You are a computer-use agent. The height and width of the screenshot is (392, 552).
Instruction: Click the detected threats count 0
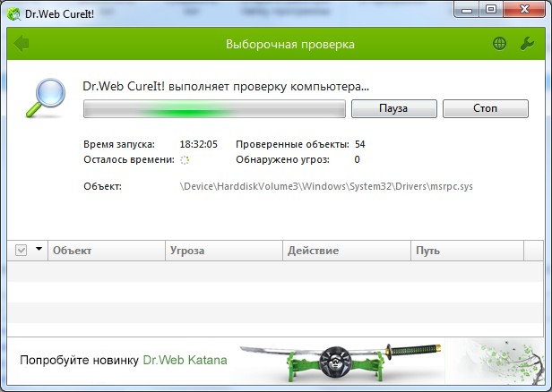click(357, 159)
